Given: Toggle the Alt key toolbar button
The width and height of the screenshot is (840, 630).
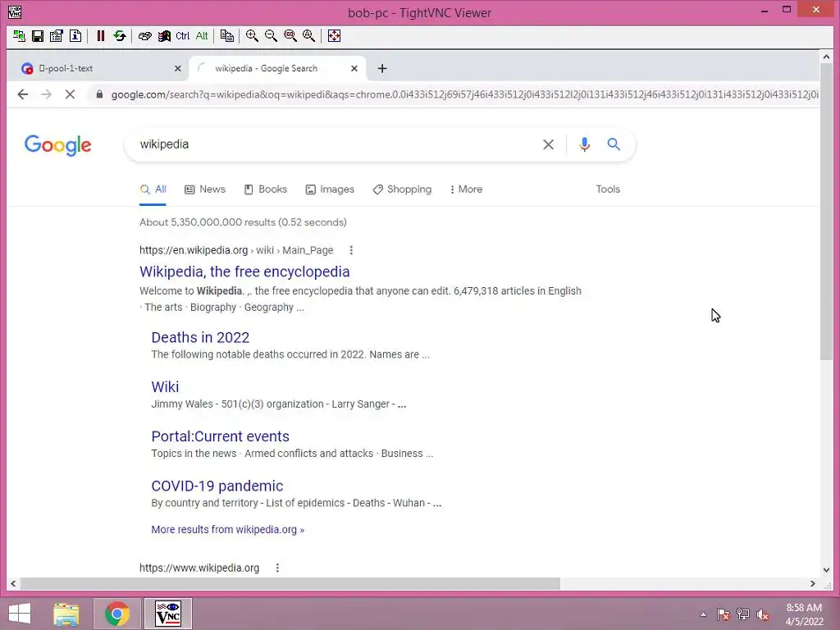Looking at the screenshot, I should click(x=202, y=36).
